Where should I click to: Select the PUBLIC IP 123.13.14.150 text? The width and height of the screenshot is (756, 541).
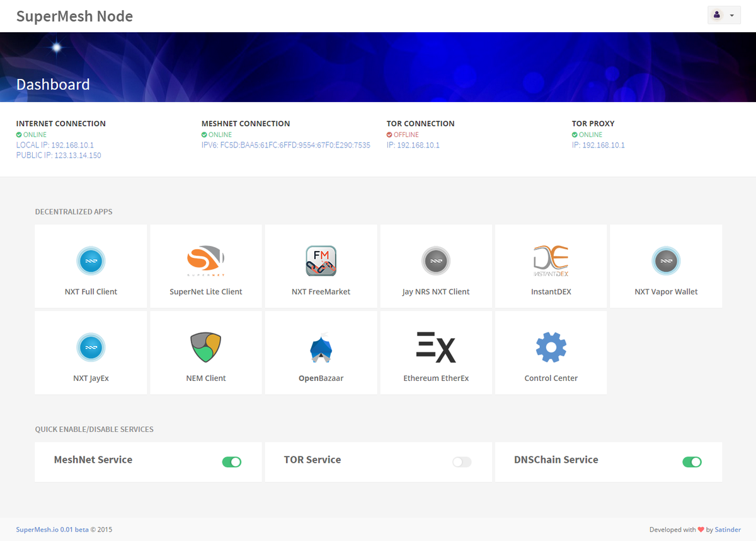coord(59,155)
